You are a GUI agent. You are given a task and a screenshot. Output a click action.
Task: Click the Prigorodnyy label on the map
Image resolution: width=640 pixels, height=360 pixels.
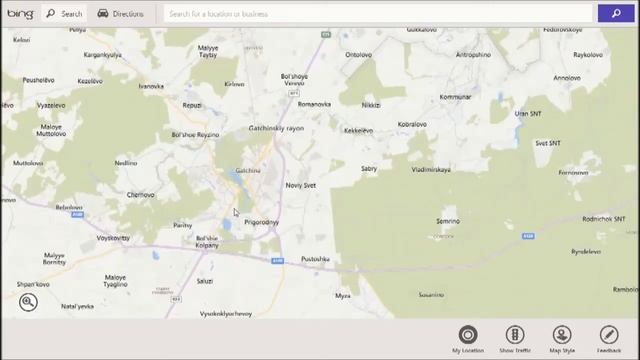(x=262, y=222)
